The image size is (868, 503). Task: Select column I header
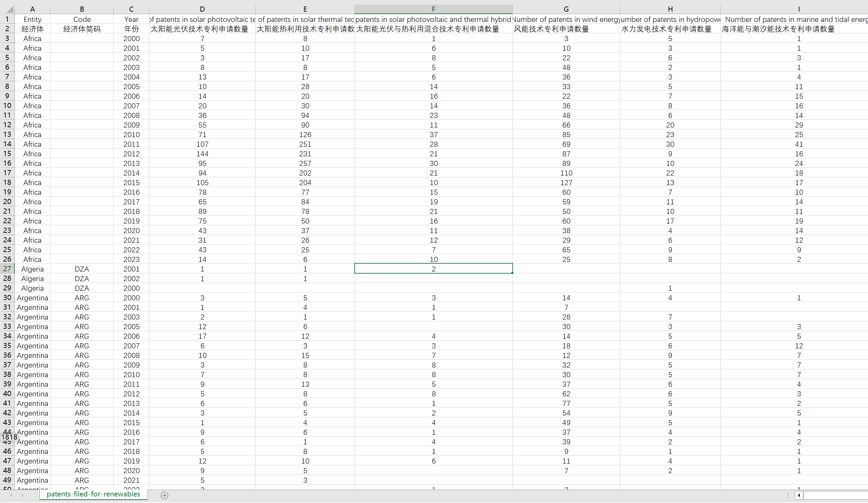coord(798,9)
